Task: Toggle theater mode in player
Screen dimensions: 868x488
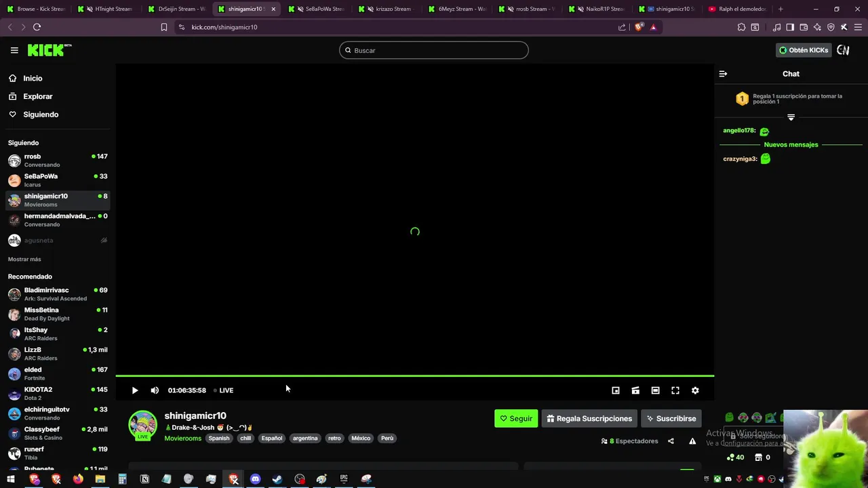Action: tap(655, 390)
